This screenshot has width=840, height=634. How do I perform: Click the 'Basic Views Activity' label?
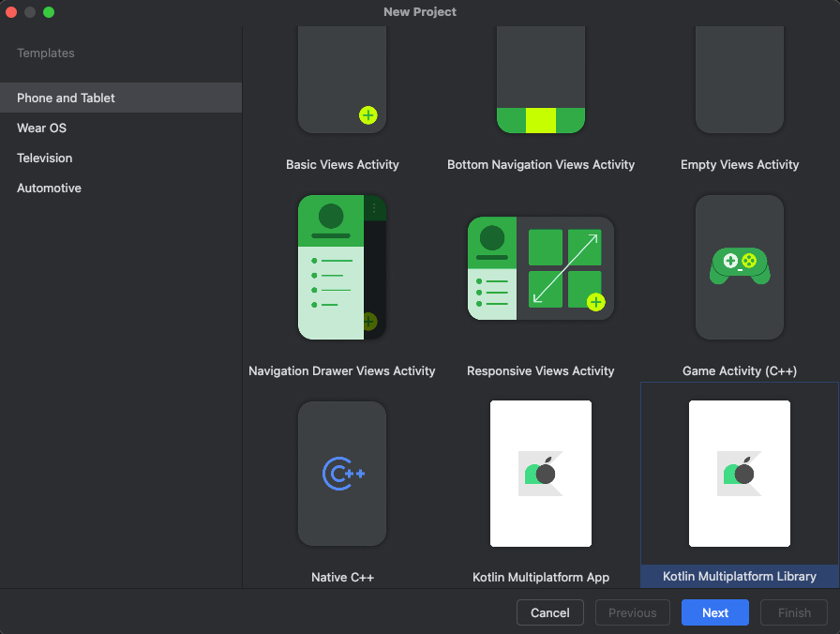[342, 164]
